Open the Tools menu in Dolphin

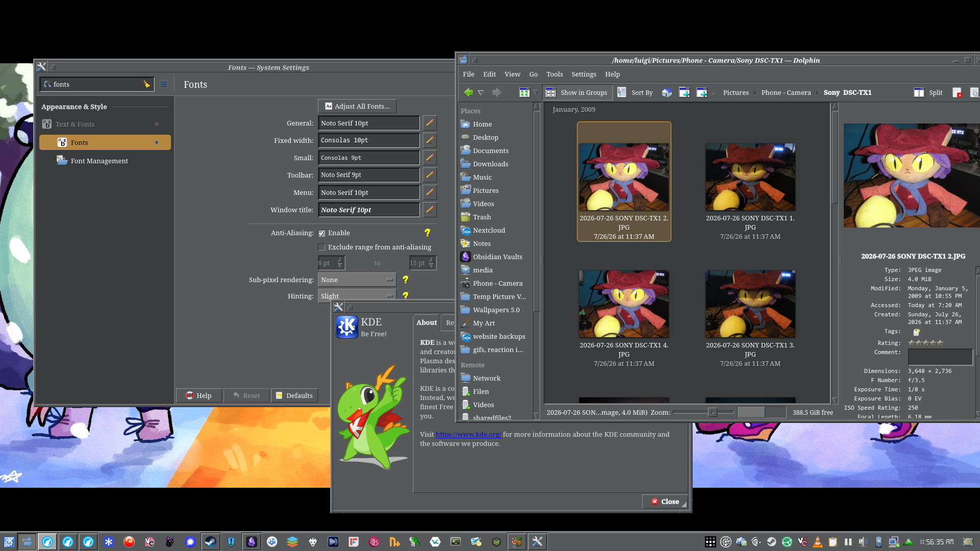(554, 74)
